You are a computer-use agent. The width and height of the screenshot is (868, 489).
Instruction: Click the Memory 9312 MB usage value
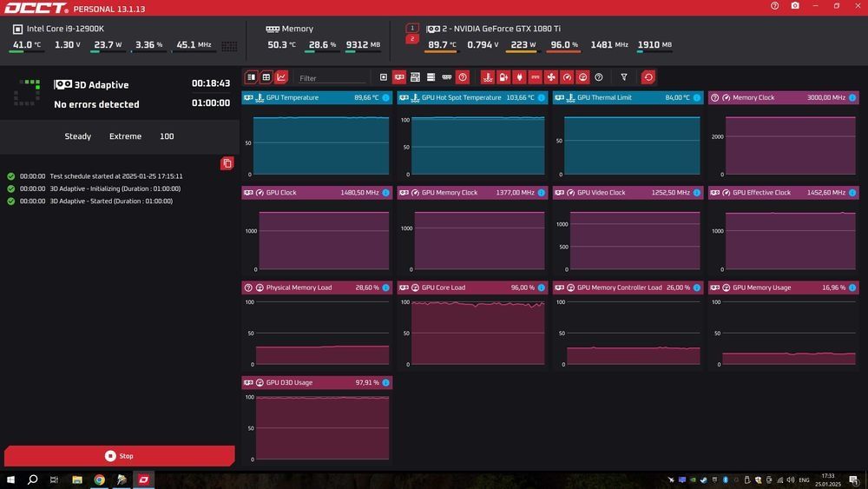click(x=363, y=45)
